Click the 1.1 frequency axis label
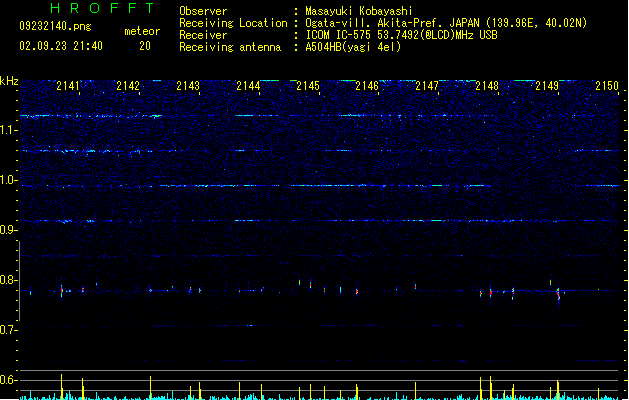Viewport: 629px width, 400px height. [9, 130]
